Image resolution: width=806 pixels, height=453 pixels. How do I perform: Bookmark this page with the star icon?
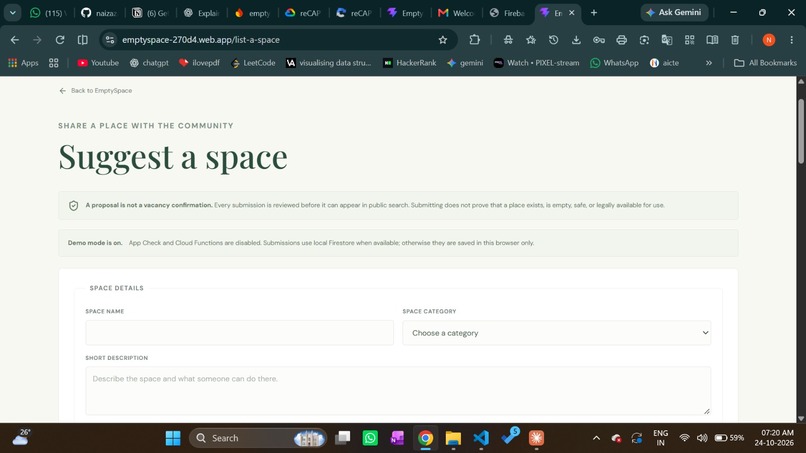[x=443, y=40]
